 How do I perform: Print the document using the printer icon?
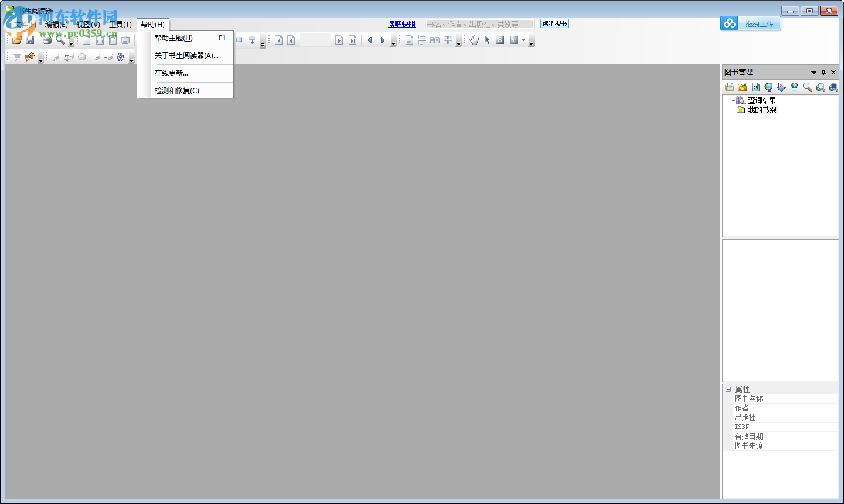point(47,40)
